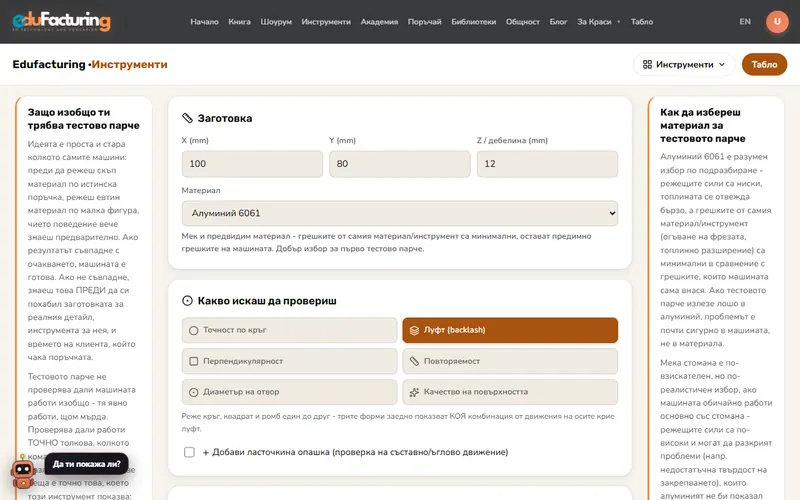800x500 pixels.
Task: Open Блог in navigation
Action: pos(558,21)
